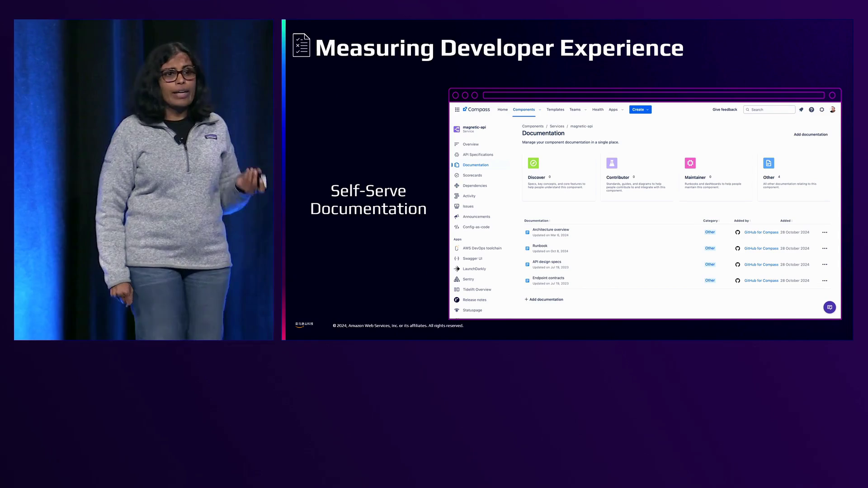
Task: Select the Maintainer documentation card
Action: coord(715,177)
